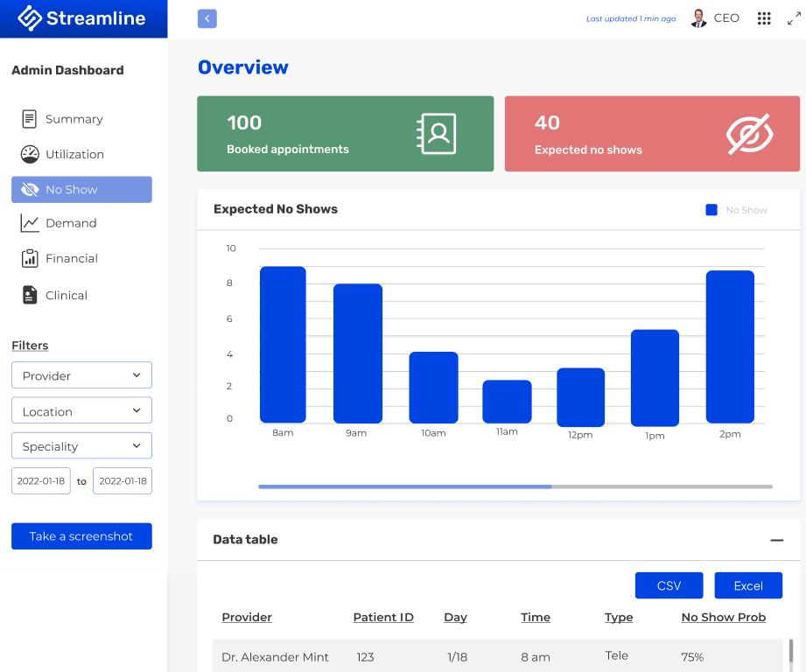Click the No Show crossed-eye sidebar icon

tap(30, 190)
